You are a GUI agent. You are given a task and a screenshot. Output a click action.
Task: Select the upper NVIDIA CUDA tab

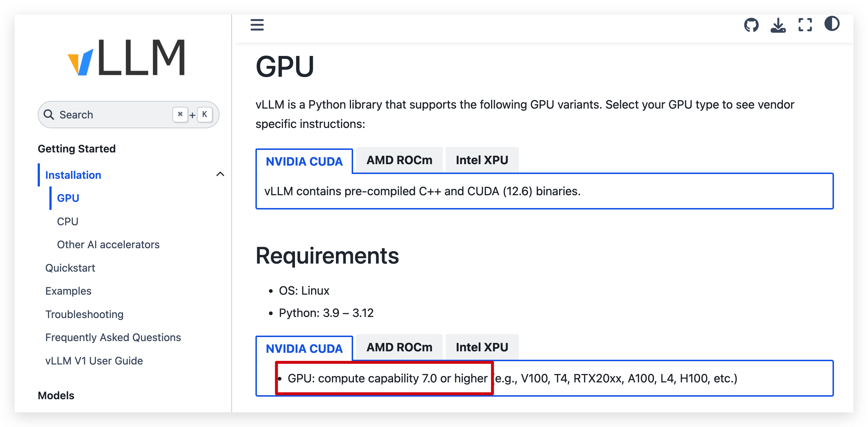304,161
